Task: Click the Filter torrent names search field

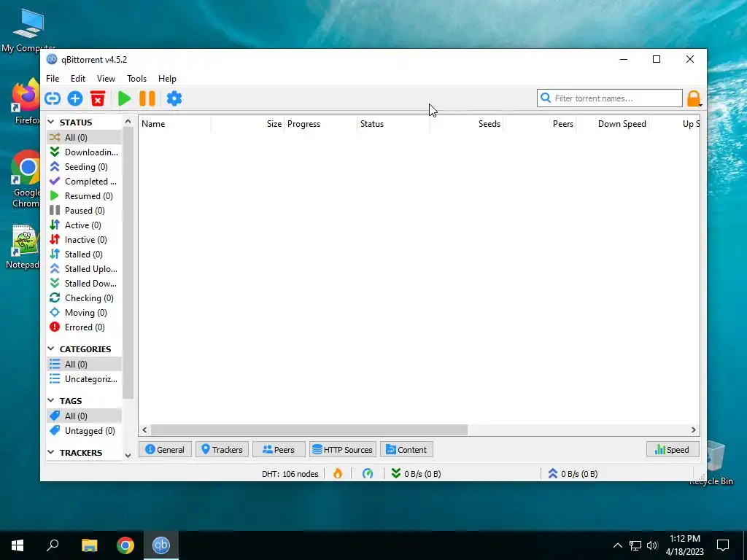Action: click(609, 98)
